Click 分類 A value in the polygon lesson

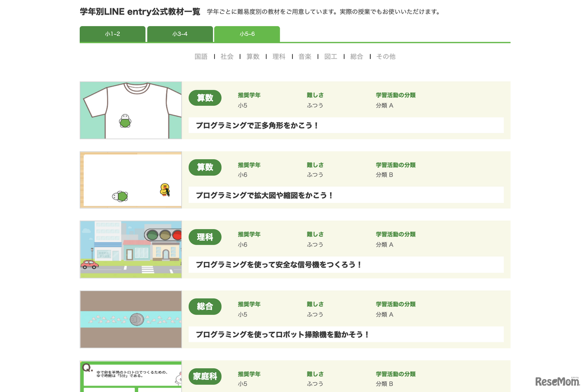click(x=385, y=106)
